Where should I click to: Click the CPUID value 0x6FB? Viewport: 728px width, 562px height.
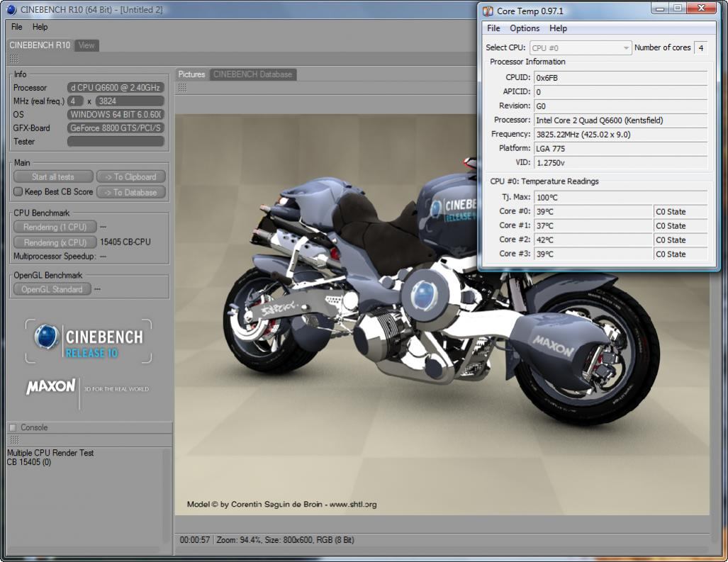620,78
